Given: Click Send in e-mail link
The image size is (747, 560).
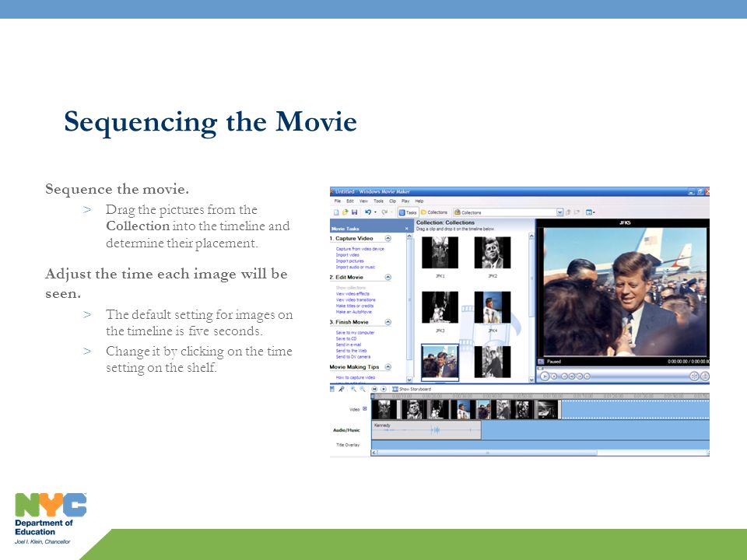Looking at the screenshot, I should pos(349,345).
